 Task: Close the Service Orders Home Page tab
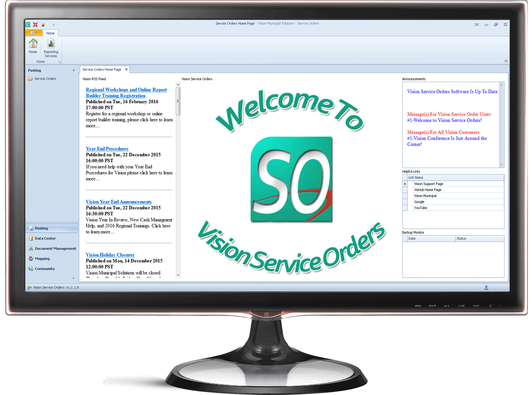(x=126, y=69)
